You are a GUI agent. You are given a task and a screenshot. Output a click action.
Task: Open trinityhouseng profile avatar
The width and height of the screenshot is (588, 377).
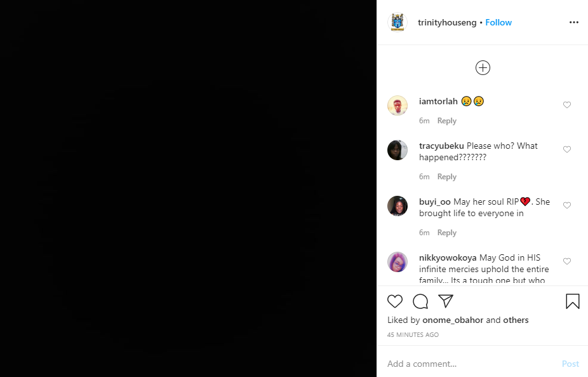[397, 22]
